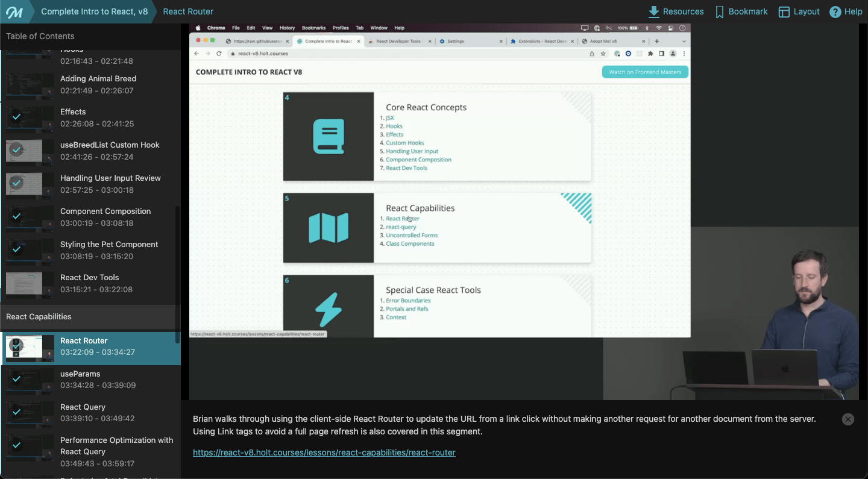The height and width of the screenshot is (479, 868).
Task: Click the map icon on React Capabilities card
Action: (x=328, y=227)
